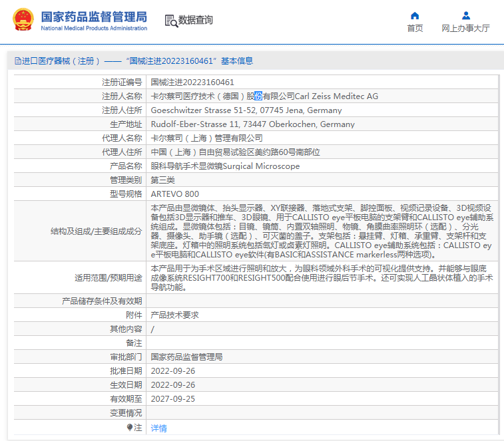Click the lightbulb icon beside 注
The width and height of the screenshot is (504, 441).
coord(130,427)
